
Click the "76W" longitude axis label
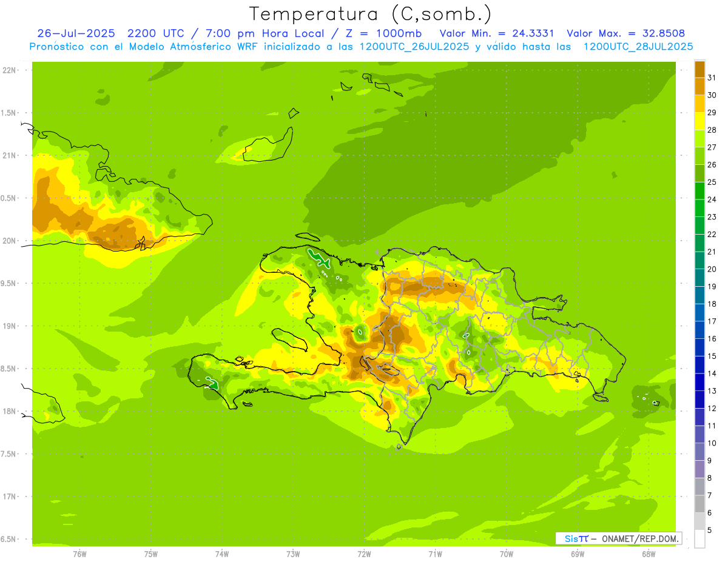click(79, 554)
